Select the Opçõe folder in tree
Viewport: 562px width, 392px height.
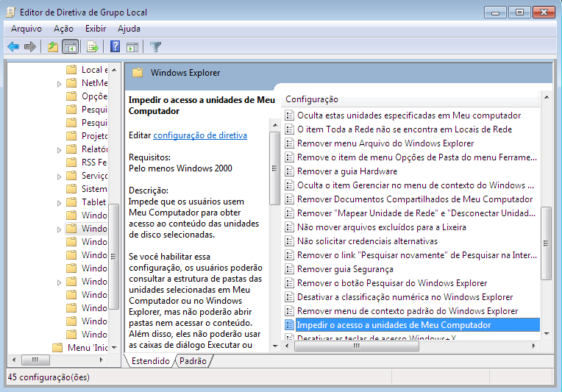(x=94, y=96)
